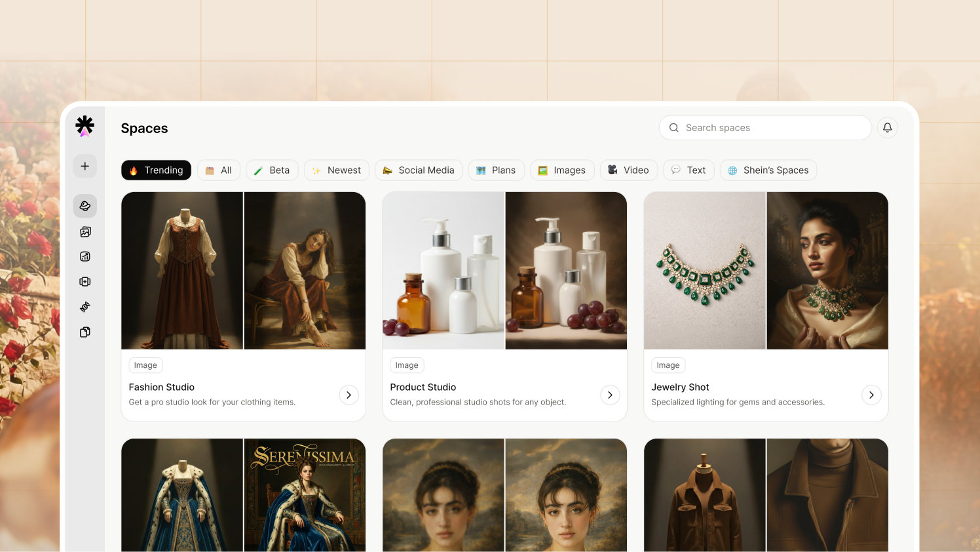Open the image gallery icon in sidebar

coord(85,231)
